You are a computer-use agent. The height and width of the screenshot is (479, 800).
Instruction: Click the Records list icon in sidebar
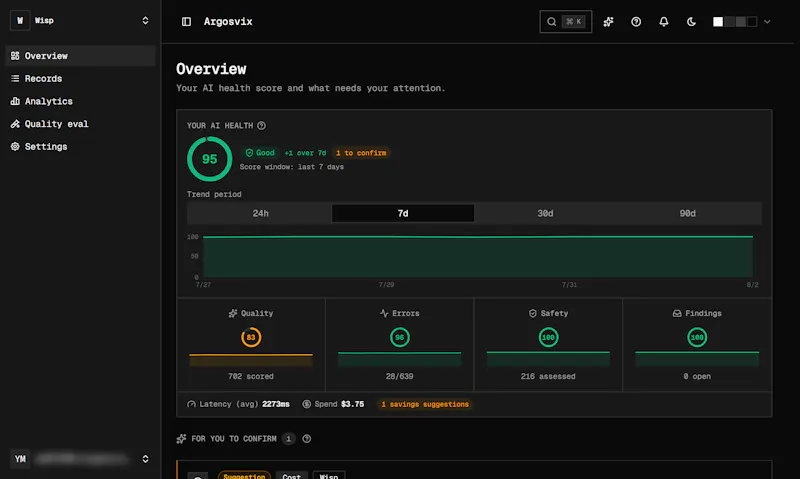tap(15, 79)
